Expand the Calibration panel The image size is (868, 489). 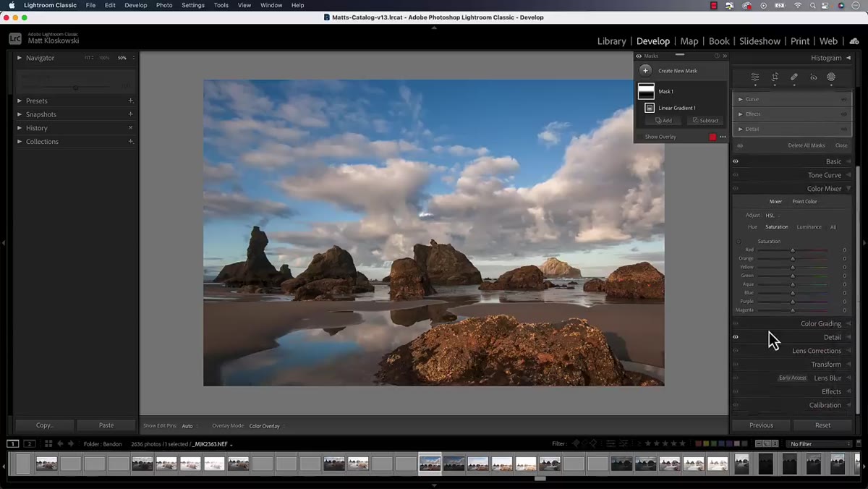click(x=848, y=405)
